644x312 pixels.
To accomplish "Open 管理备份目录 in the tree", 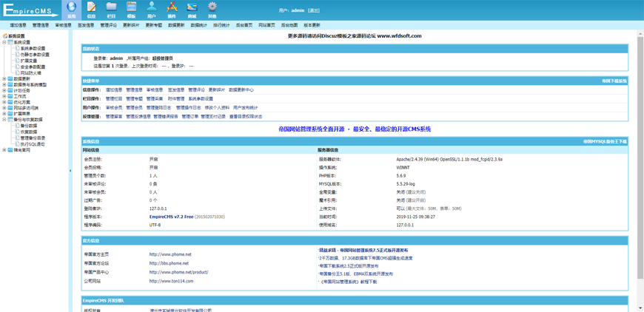I will 33,138.
